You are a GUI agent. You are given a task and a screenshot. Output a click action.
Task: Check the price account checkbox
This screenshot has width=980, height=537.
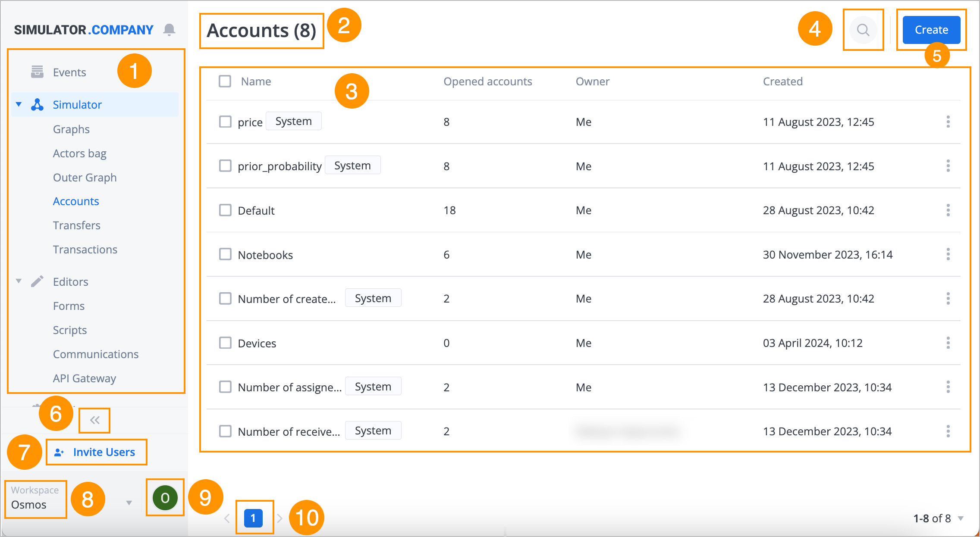tap(225, 122)
